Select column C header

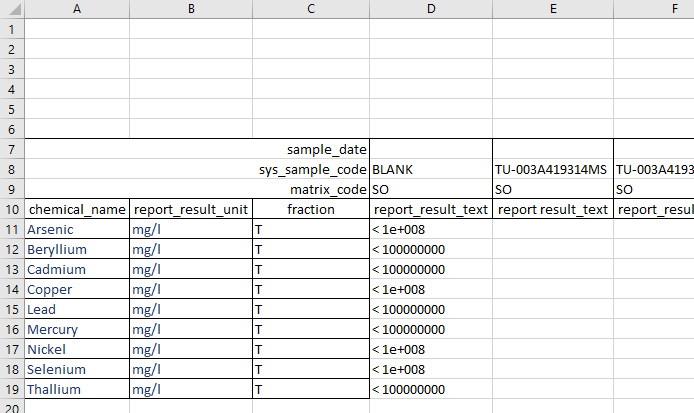(x=311, y=9)
